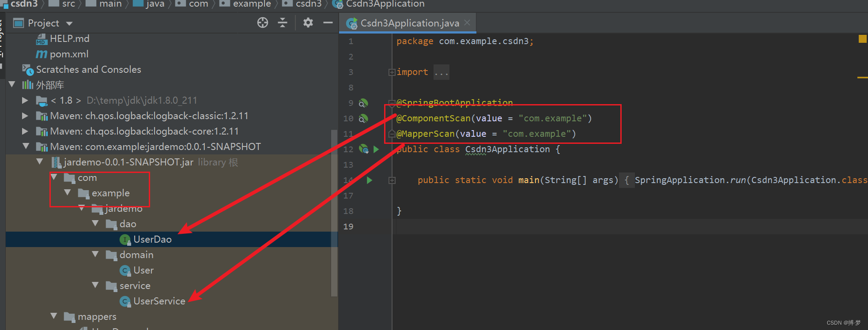Collapse the example package node
The width and height of the screenshot is (868, 330).
click(68, 192)
